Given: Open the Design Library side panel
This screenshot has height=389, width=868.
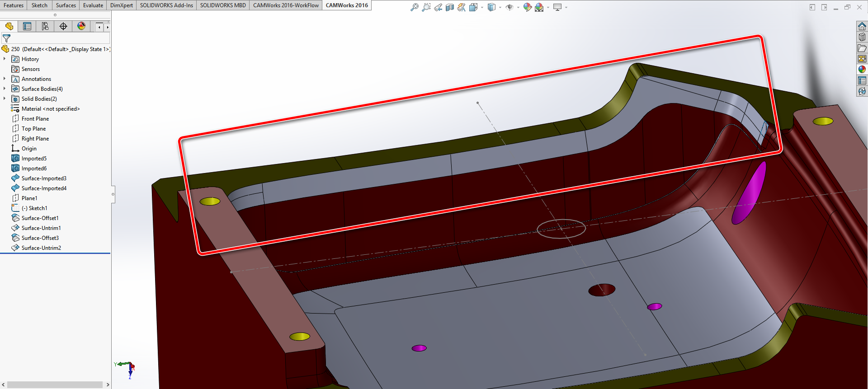Looking at the screenshot, I should [x=862, y=37].
